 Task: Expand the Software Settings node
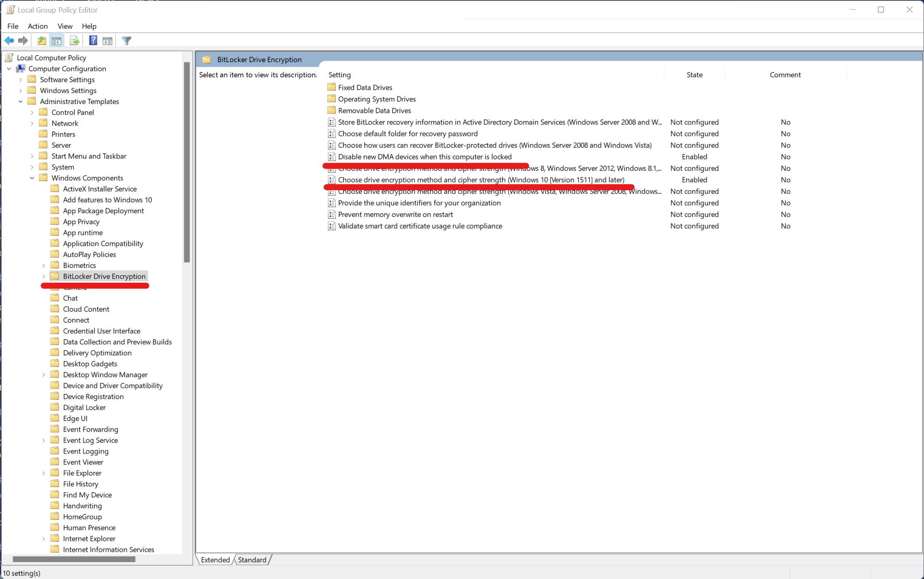[21, 80]
